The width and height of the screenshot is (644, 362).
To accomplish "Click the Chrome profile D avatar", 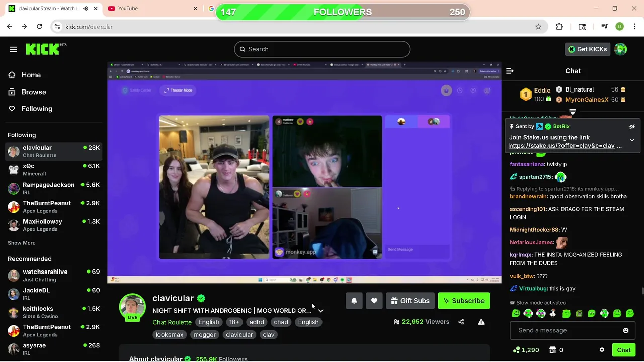I will (x=620, y=27).
